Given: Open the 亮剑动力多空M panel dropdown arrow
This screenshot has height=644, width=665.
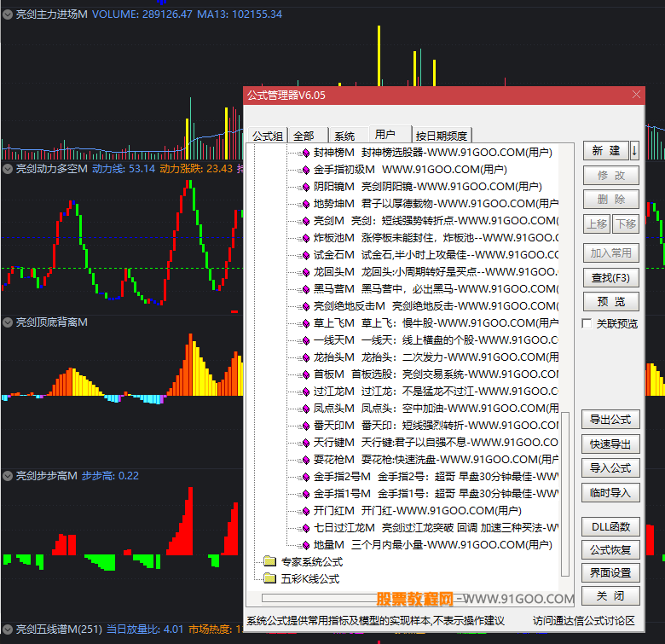Looking at the screenshot, I should pos(8,169).
